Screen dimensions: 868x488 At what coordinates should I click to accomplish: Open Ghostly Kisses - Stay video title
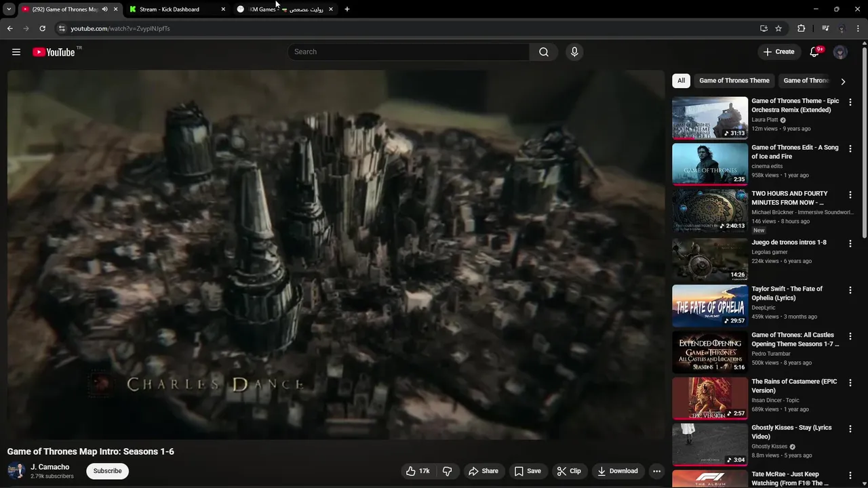(x=791, y=432)
